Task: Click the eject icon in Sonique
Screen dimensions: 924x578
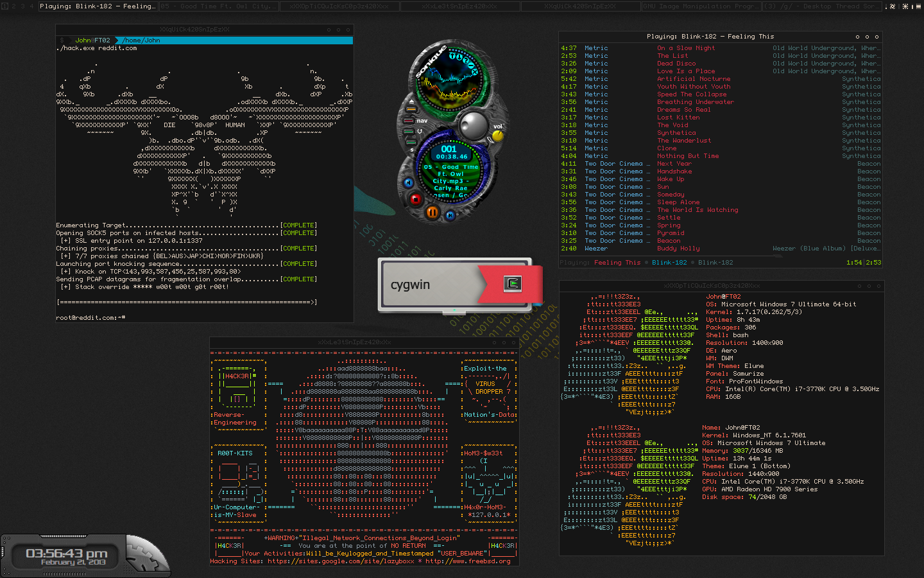Action: [411, 102]
